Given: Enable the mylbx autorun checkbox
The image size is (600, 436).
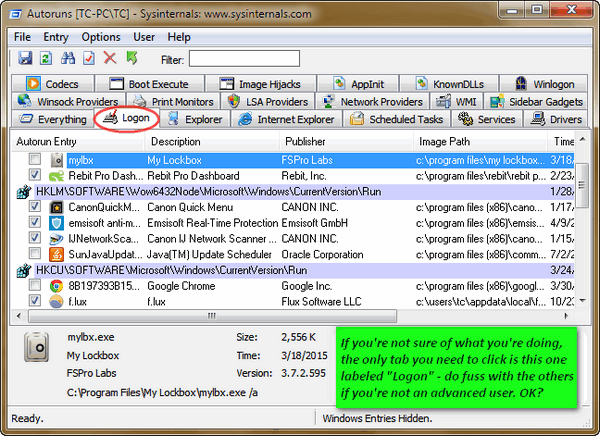Looking at the screenshot, I should click(x=35, y=159).
